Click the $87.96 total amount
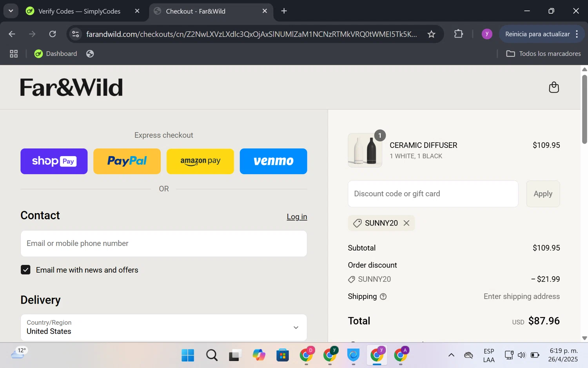This screenshot has width=588, height=368. click(x=544, y=321)
